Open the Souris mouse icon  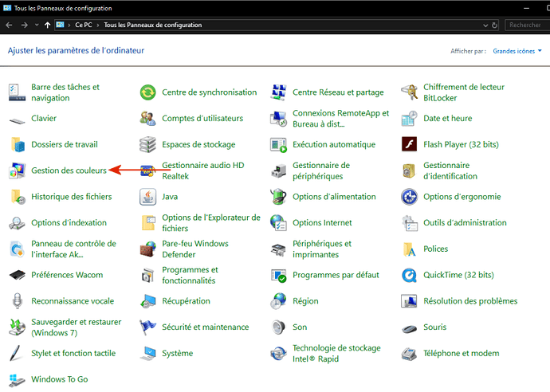click(409, 327)
